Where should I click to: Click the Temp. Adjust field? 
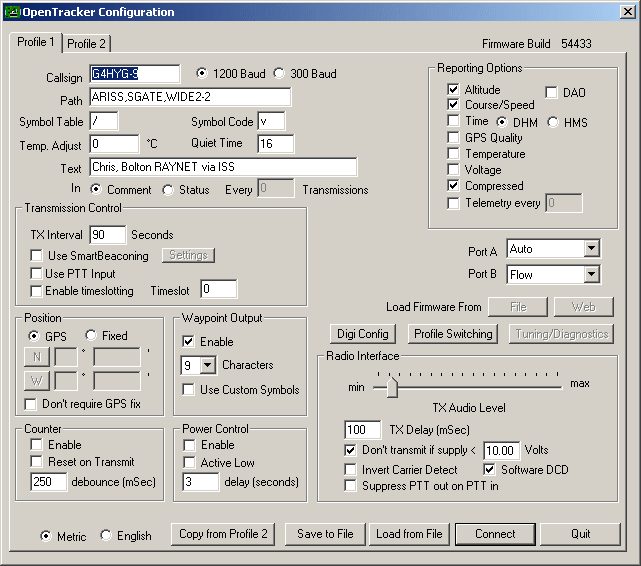coord(114,144)
